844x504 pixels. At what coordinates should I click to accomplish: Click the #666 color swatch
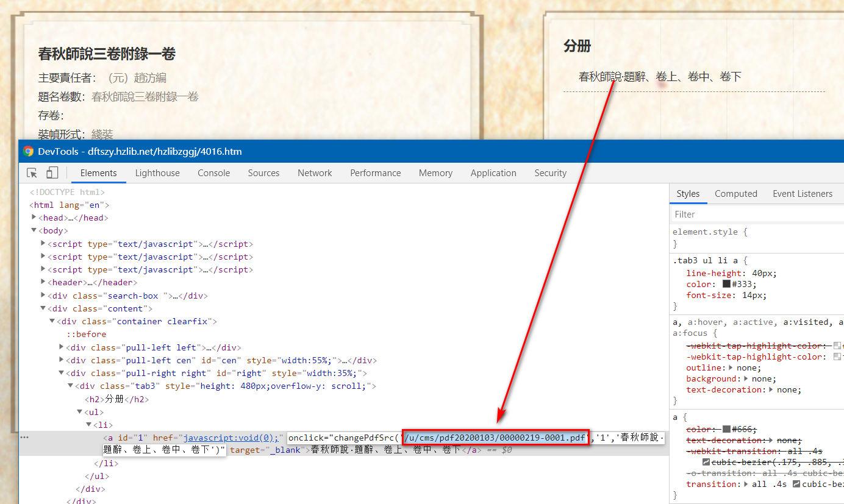pyautogui.click(x=726, y=430)
